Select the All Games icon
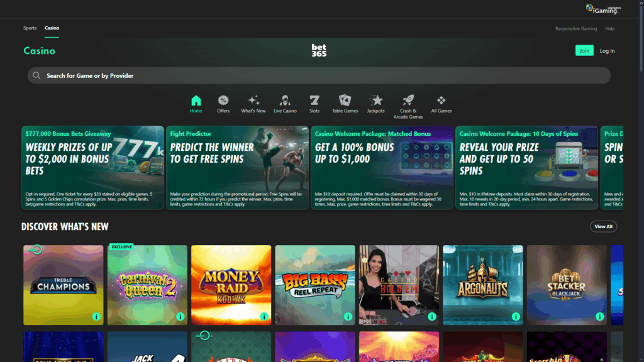Viewport: 644px width, 362px height. [x=441, y=101]
